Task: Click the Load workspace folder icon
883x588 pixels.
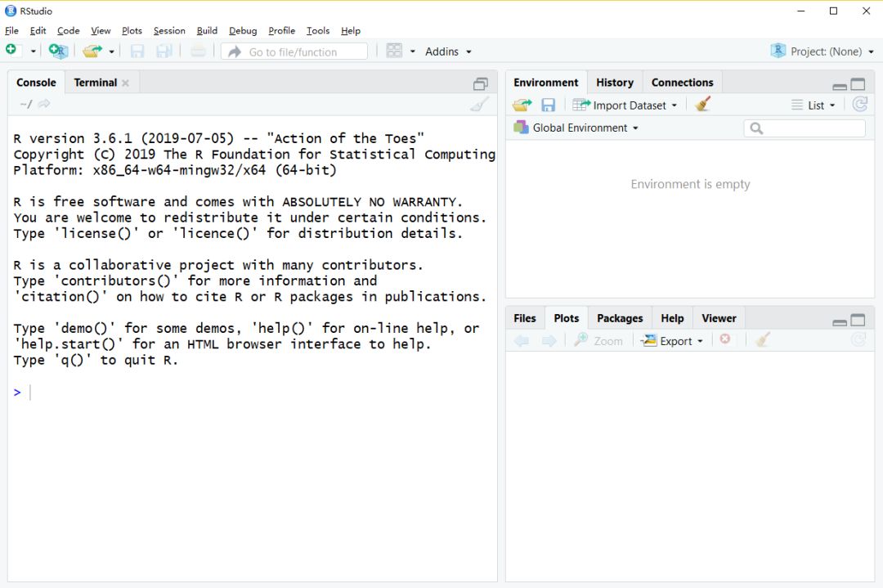Action: point(522,105)
